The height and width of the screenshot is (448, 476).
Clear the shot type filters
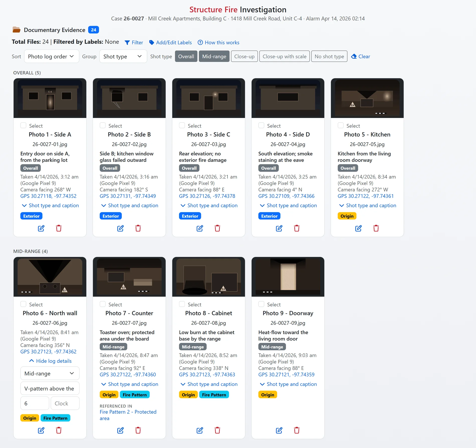[x=361, y=56]
